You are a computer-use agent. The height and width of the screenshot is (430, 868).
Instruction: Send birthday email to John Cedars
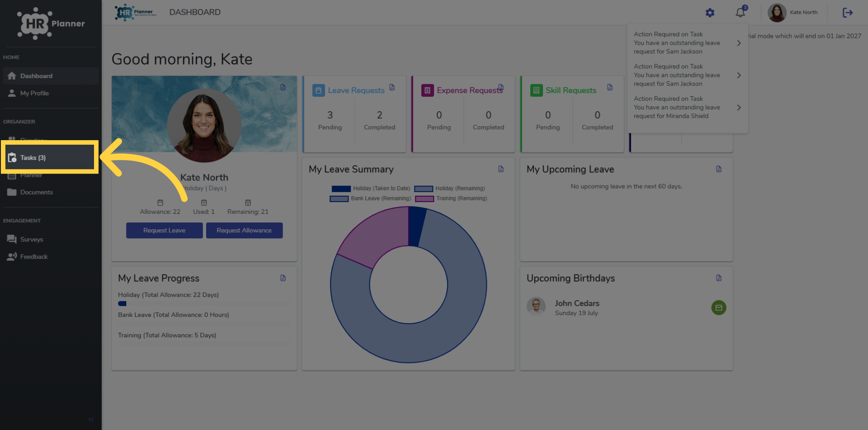719,308
